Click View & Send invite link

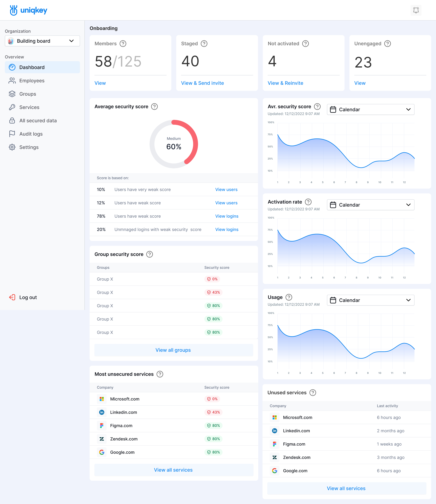pos(202,83)
